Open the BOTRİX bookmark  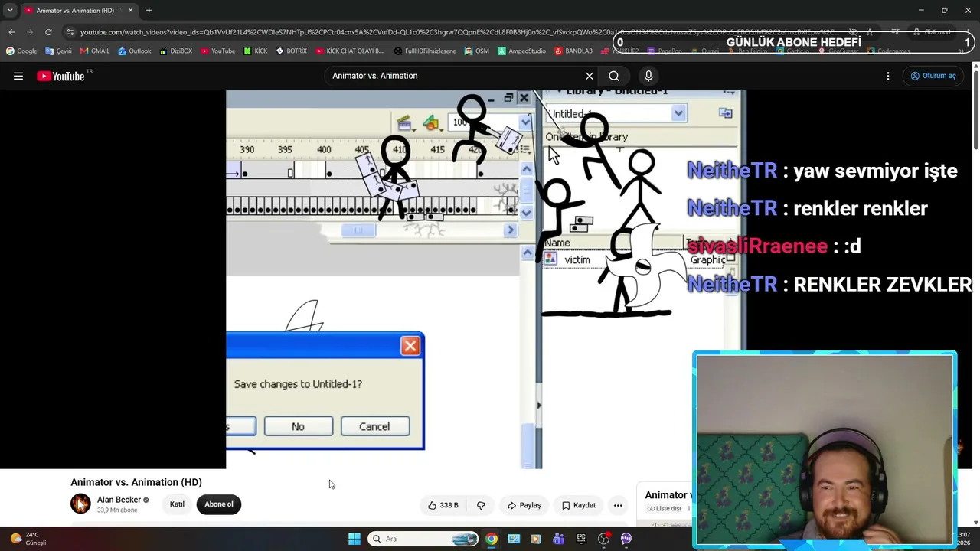[x=292, y=51]
